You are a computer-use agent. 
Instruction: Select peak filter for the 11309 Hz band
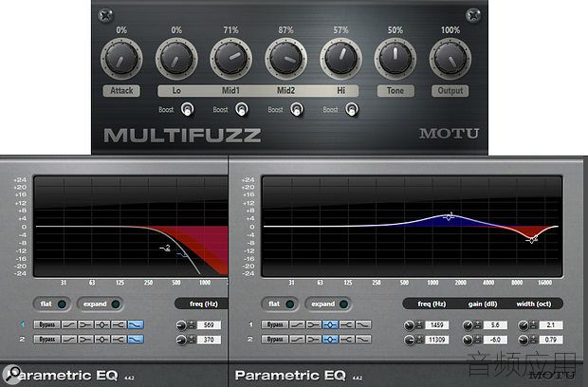pyautogui.click(x=330, y=340)
